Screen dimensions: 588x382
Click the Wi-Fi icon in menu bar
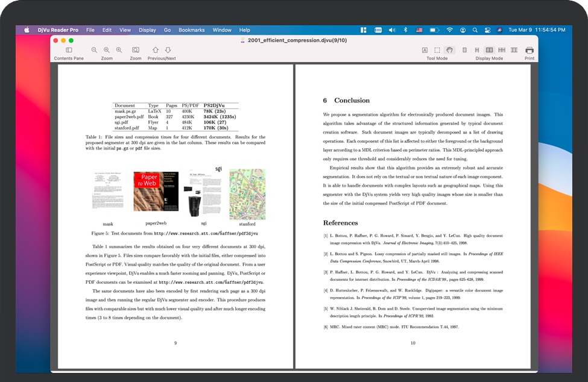point(449,30)
